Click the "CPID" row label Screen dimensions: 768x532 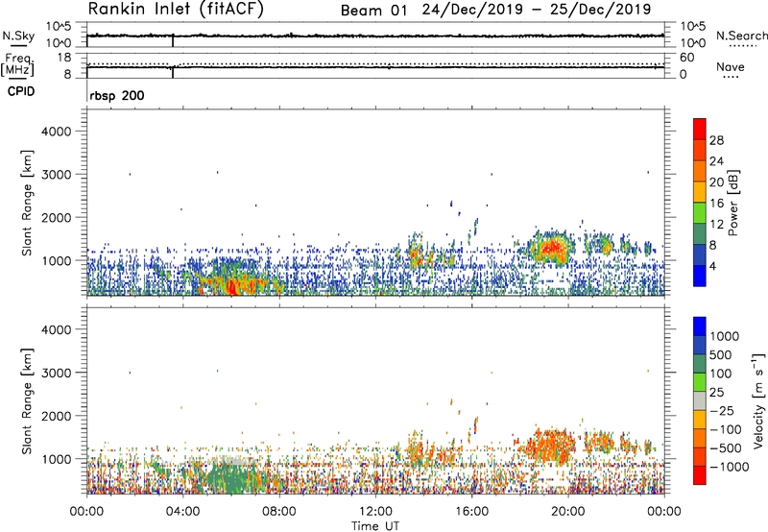point(21,91)
